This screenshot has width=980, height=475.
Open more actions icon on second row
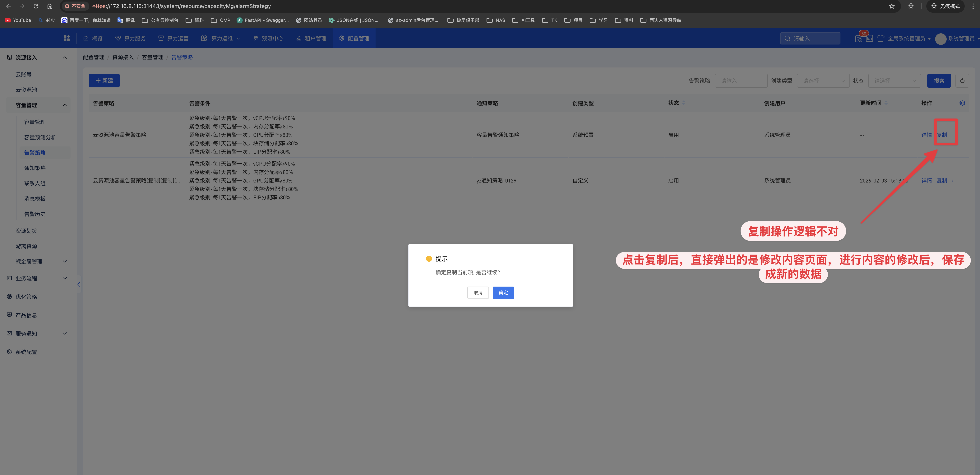(952, 181)
